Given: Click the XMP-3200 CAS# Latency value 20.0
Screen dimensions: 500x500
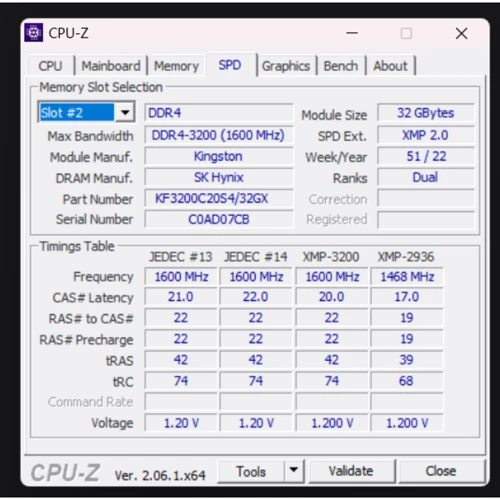Looking at the screenshot, I should [332, 296].
